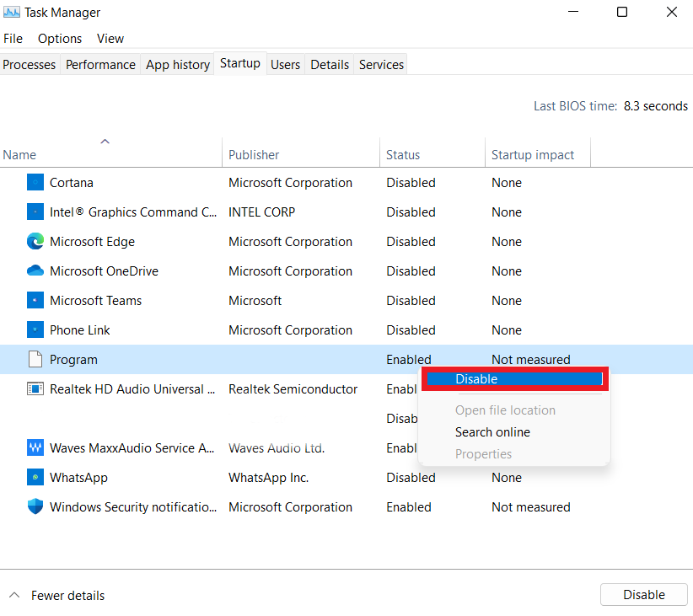Click Enabled status in Program row
The height and width of the screenshot is (616, 693).
point(408,360)
